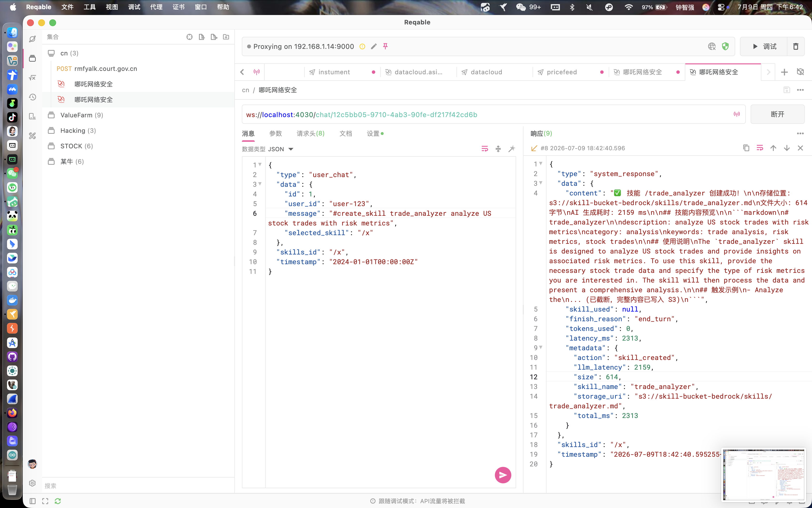This screenshot has width=812, height=508.
Task: Close the response message detail view
Action: (x=800, y=148)
